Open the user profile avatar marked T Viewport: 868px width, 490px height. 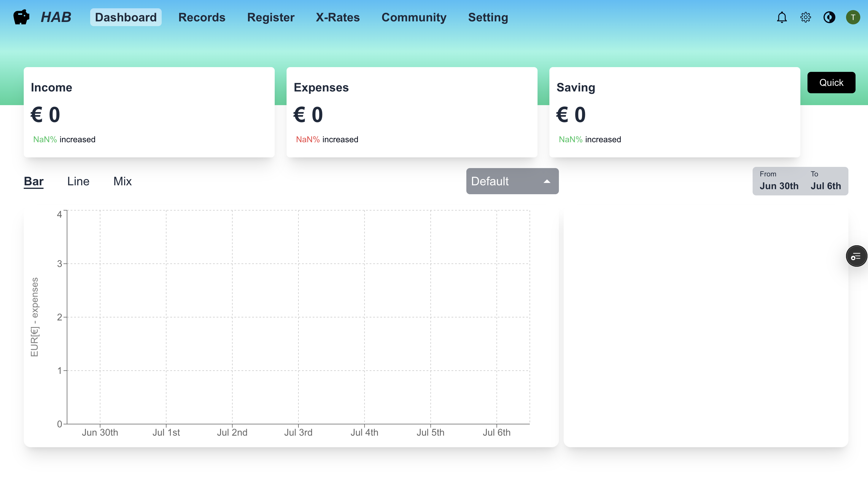pyautogui.click(x=853, y=17)
